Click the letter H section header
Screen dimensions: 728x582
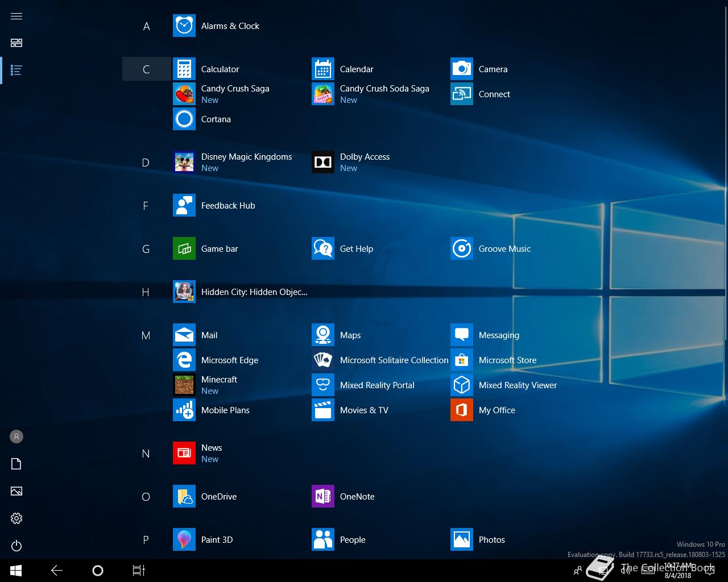pos(146,292)
